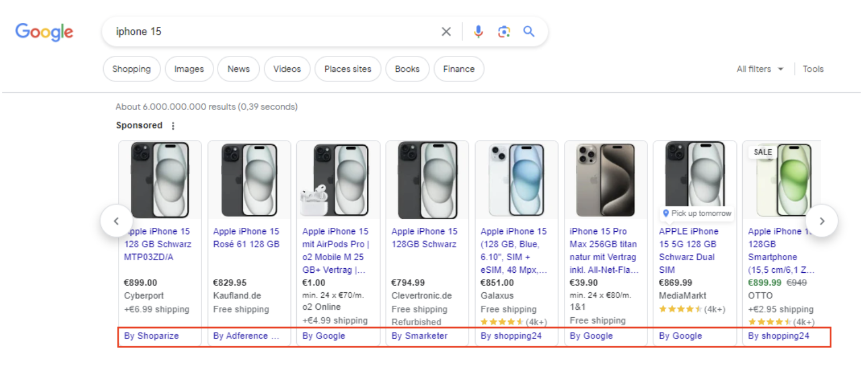Switch to Places sites filter tab

(x=348, y=69)
